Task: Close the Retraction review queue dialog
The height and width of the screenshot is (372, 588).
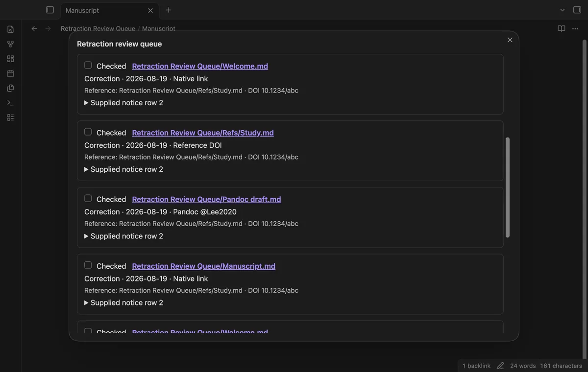Action: tap(510, 40)
